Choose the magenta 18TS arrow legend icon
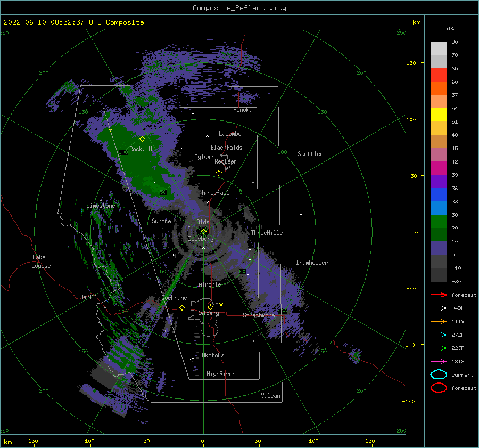Screen dimensions: 479x448 439,362
